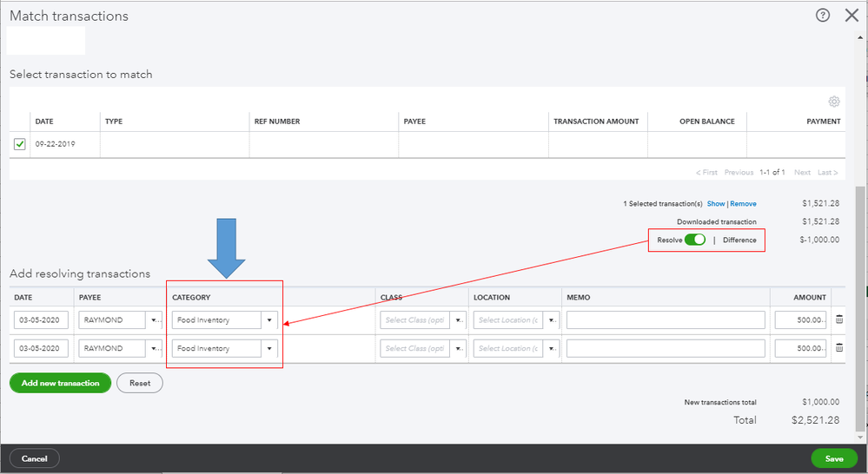Sort by OPEN BALANCE column header
Viewport: 868px width, 474px height.
707,122
